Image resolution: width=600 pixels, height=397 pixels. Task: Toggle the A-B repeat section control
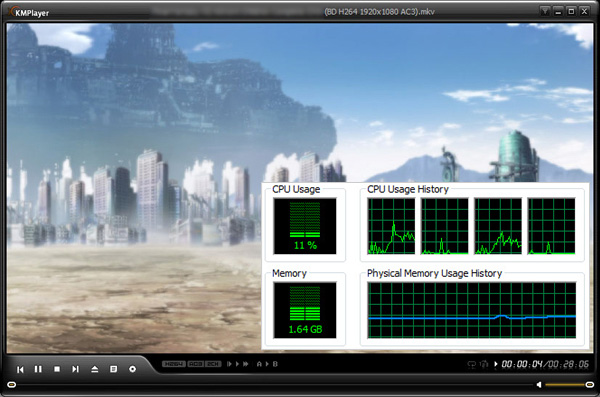(267, 364)
